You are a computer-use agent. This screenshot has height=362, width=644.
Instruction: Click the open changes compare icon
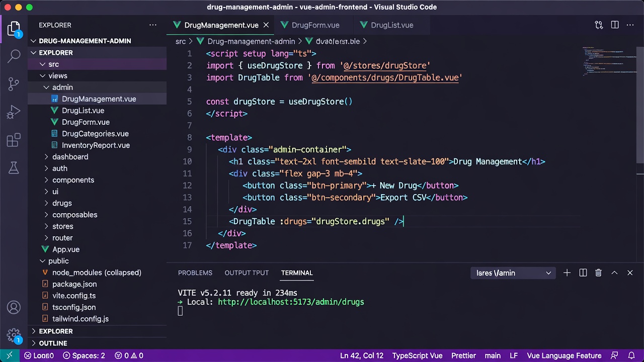599,25
